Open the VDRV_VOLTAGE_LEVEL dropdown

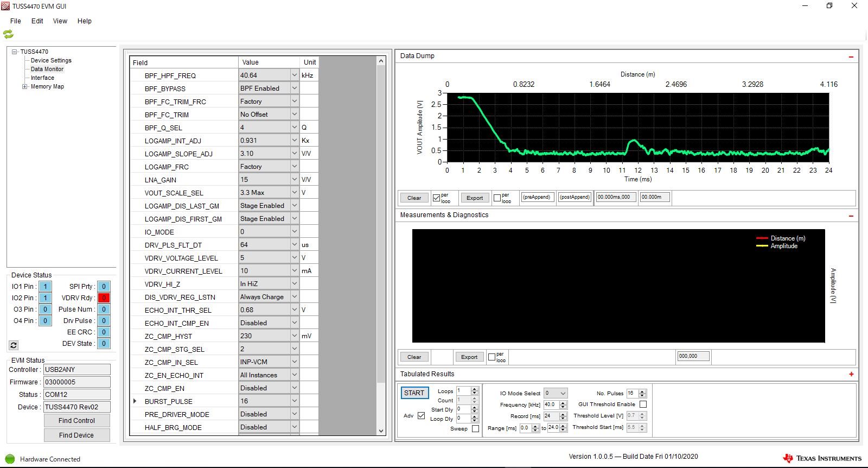[x=295, y=258]
